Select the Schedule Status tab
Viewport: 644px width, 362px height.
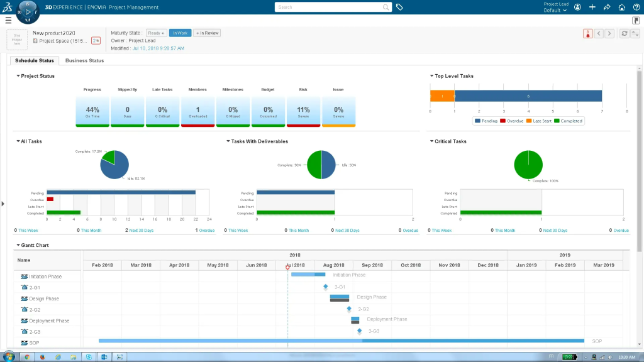34,61
